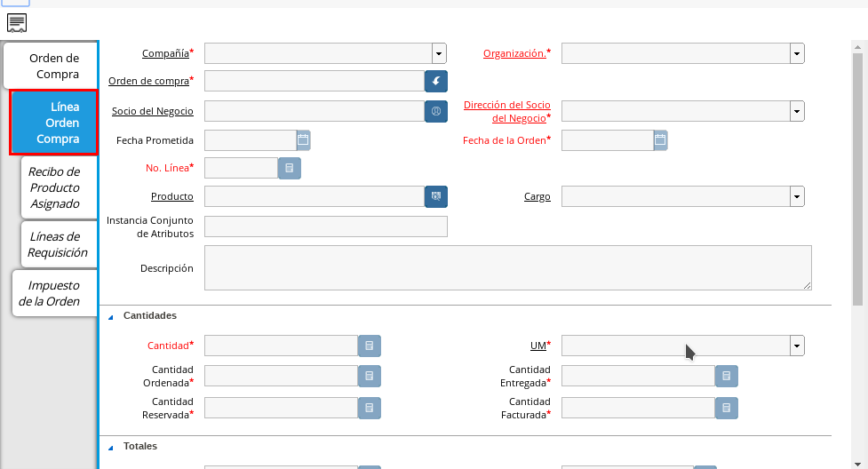This screenshot has width=868, height=469.
Task: Open the Fecha de la Orden calendar
Action: pyautogui.click(x=660, y=140)
